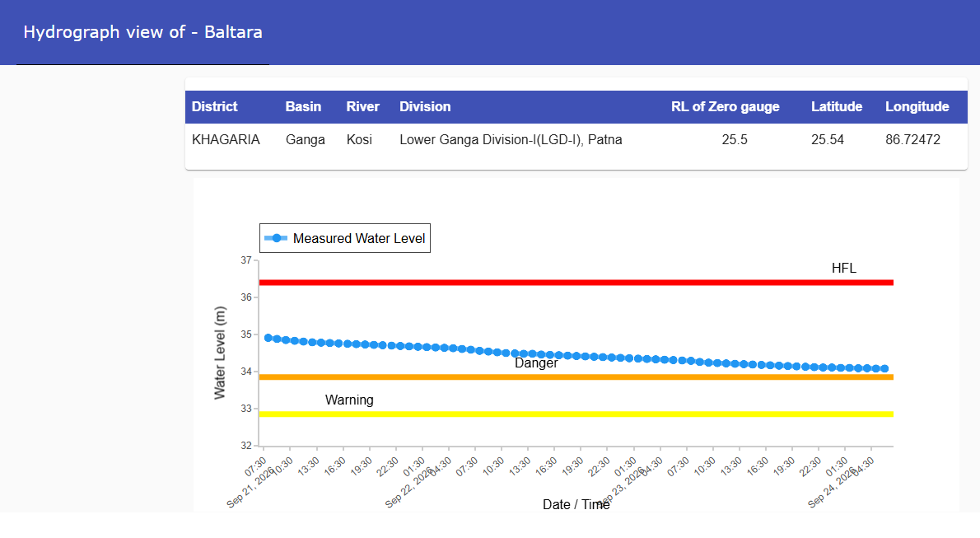Select the KHAGARIA district cell
The height and width of the screenshot is (538, 980).
pyautogui.click(x=226, y=139)
